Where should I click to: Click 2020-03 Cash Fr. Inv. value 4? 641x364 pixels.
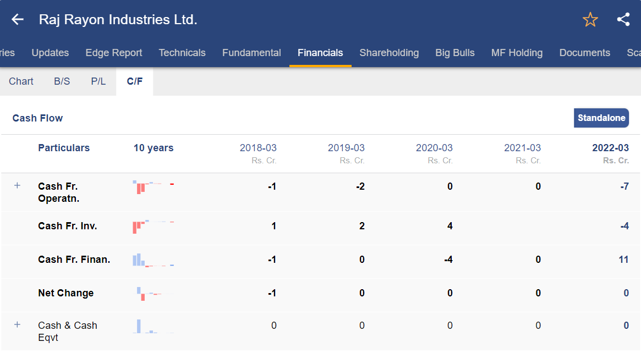[x=450, y=226]
